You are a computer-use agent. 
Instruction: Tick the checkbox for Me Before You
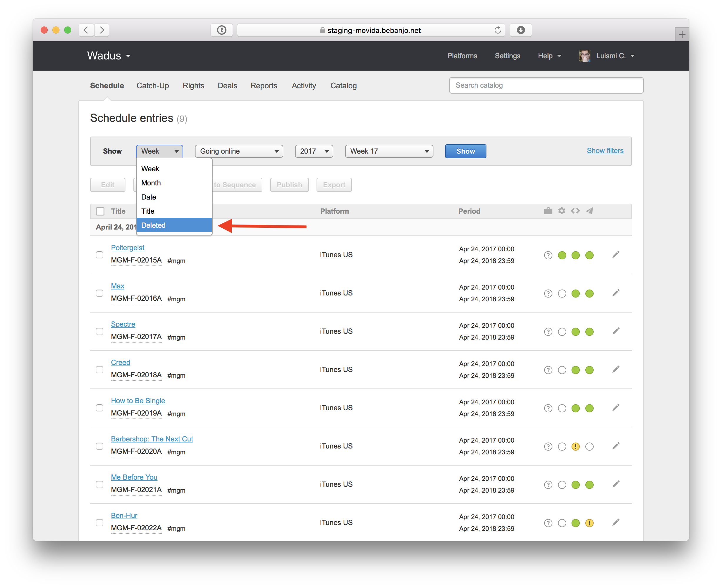pos(100,484)
